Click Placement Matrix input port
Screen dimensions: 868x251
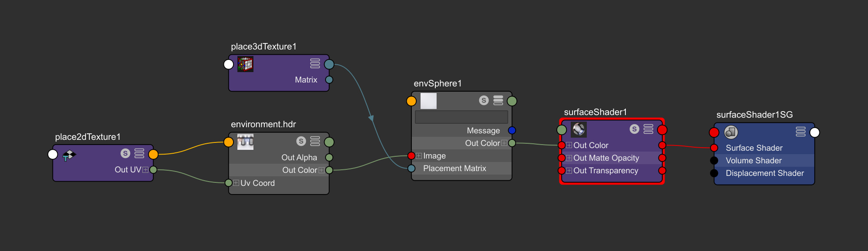(x=411, y=168)
